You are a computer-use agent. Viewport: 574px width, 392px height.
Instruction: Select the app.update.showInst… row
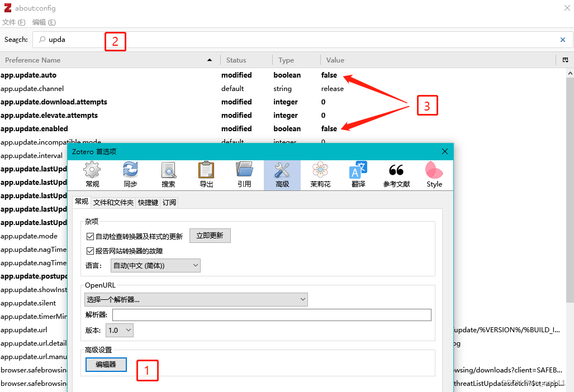point(34,290)
